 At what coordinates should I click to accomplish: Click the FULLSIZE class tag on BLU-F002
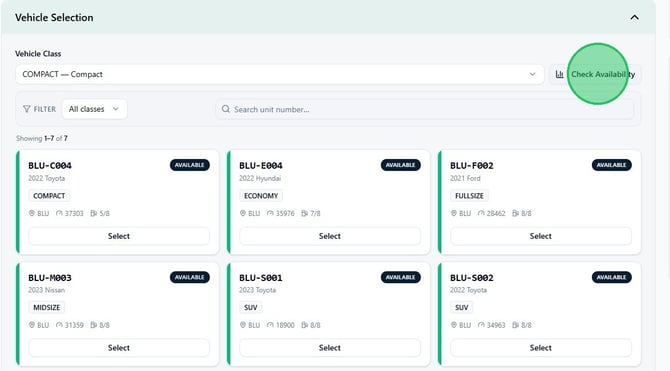469,196
